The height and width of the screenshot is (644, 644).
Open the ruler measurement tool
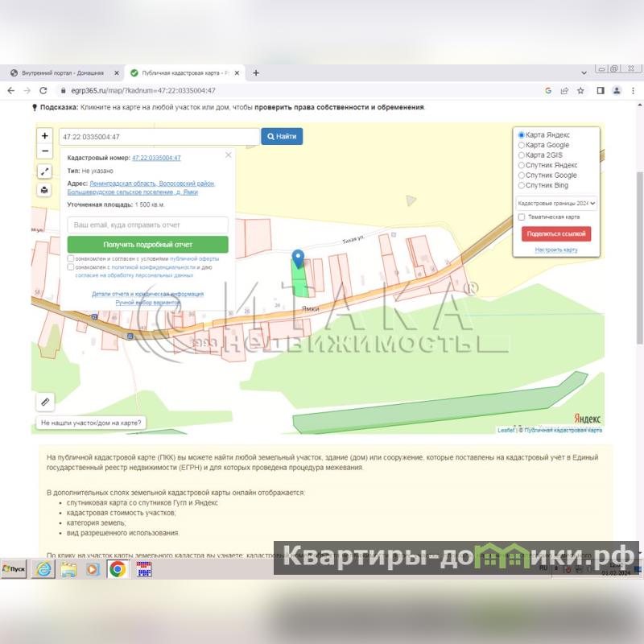click(45, 400)
